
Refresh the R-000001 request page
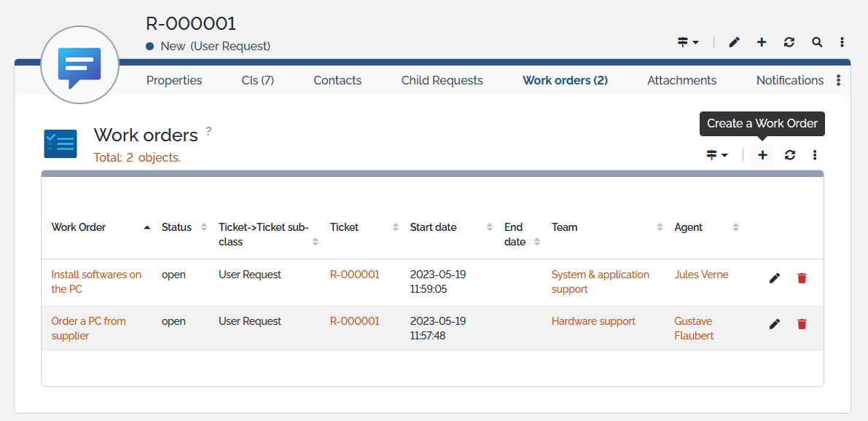(789, 42)
